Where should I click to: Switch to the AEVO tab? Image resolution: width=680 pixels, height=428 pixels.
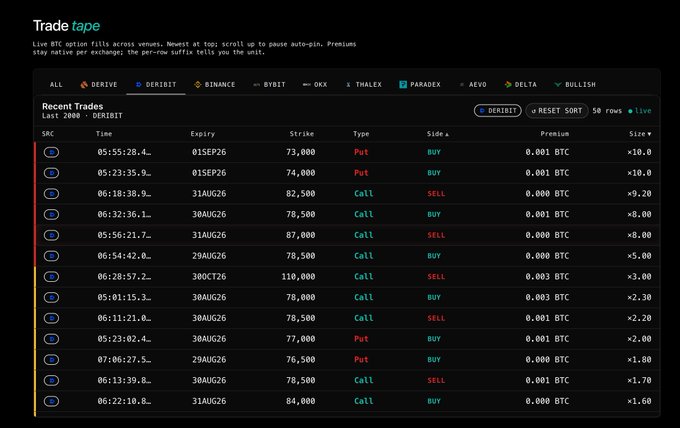coord(473,85)
